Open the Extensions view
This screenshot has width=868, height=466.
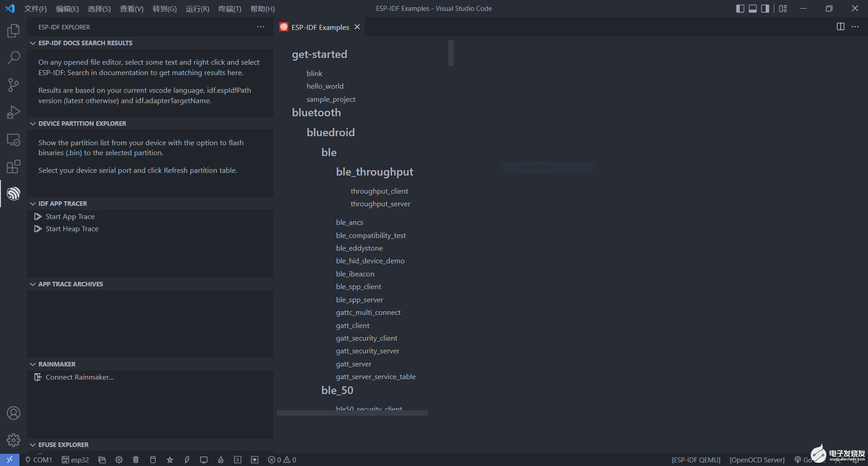pyautogui.click(x=14, y=166)
